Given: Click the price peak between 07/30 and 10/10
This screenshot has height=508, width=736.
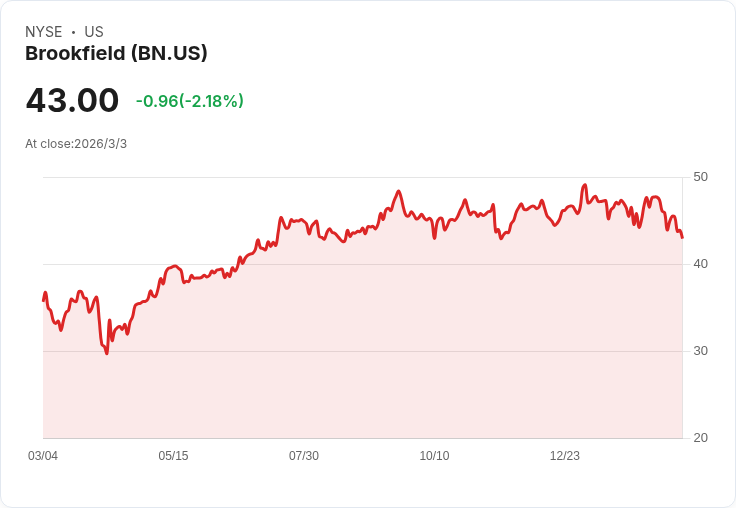Looking at the screenshot, I should [399, 191].
